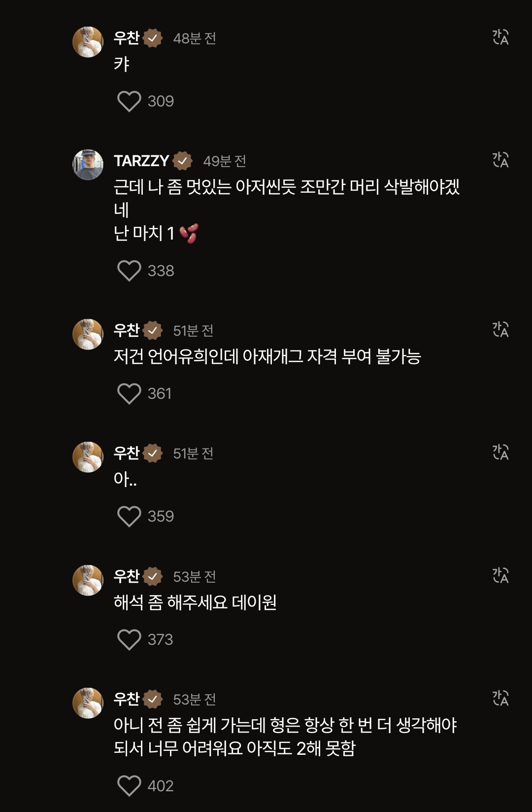Translate the '아..' comment
This screenshot has height=812, width=532.
[500, 453]
